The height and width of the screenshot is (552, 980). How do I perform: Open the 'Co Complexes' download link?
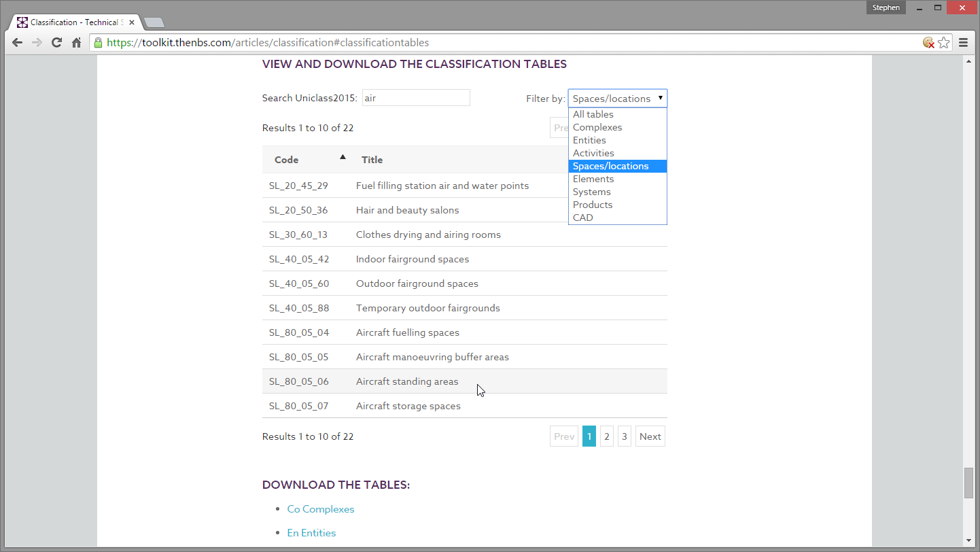pos(320,508)
